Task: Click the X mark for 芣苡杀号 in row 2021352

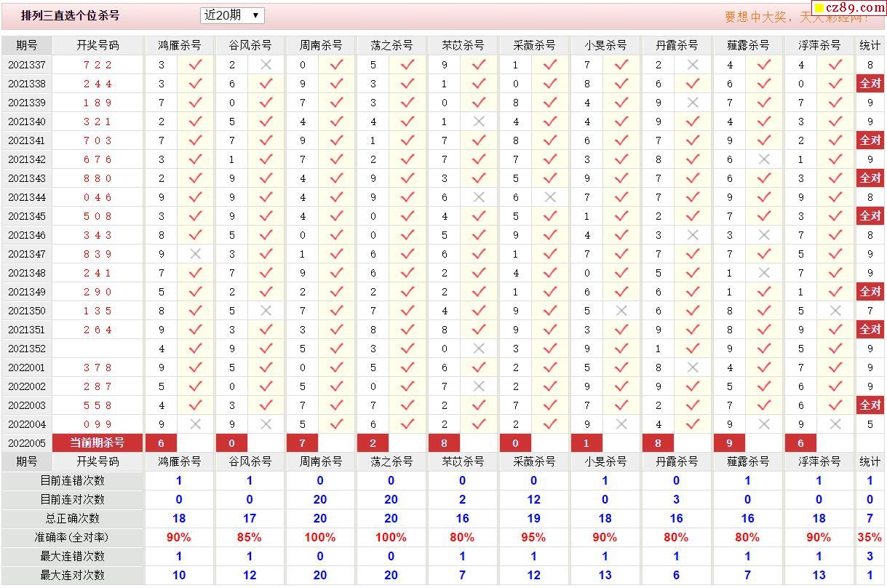Action: click(x=479, y=349)
